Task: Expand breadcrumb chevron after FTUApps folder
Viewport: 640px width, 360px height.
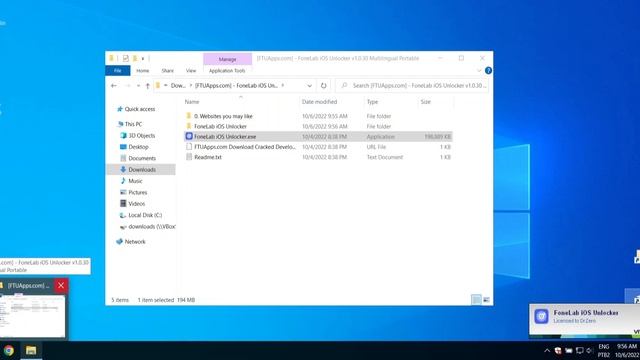Action: (x=282, y=86)
